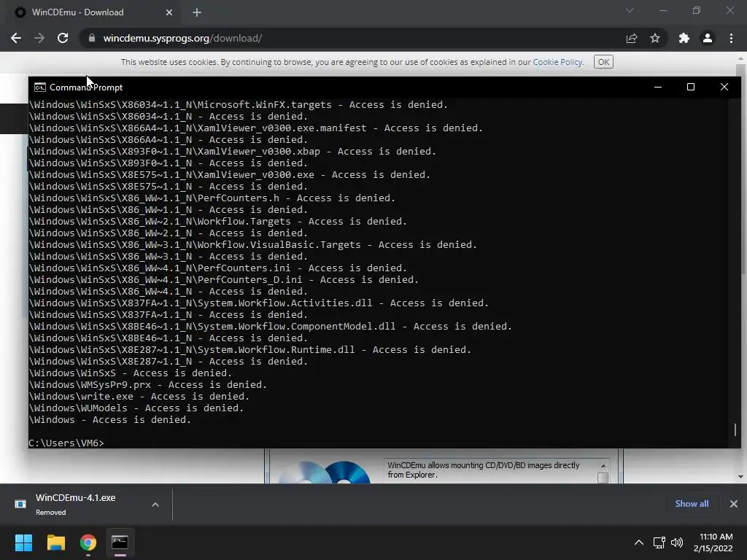Screen dimensions: 747x560
Task: Click Command Prompt taskbar icon
Action: pyautogui.click(x=120, y=542)
